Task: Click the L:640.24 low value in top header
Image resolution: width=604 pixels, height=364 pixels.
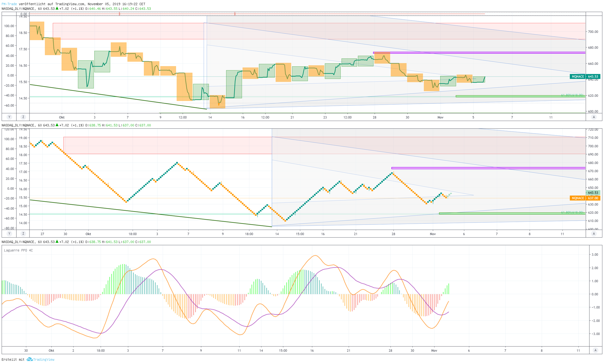Action: (126, 9)
